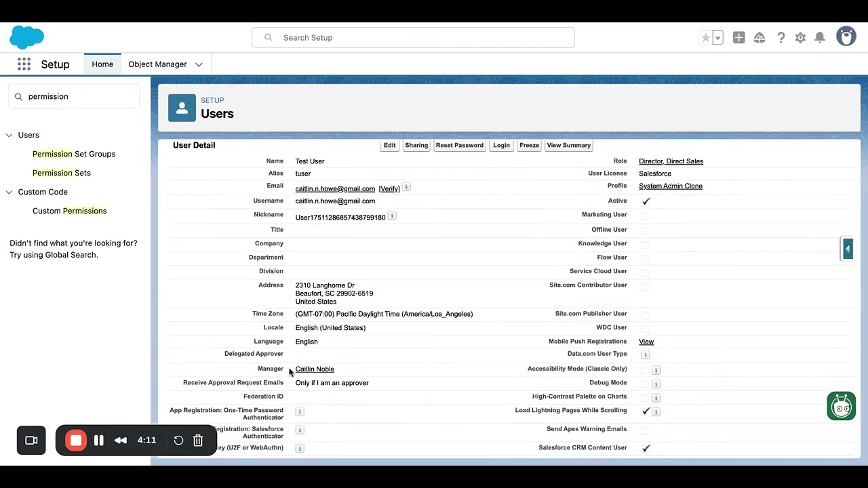
Task: Toggle the Send Apex Warning Emails checkbox
Action: (x=645, y=430)
